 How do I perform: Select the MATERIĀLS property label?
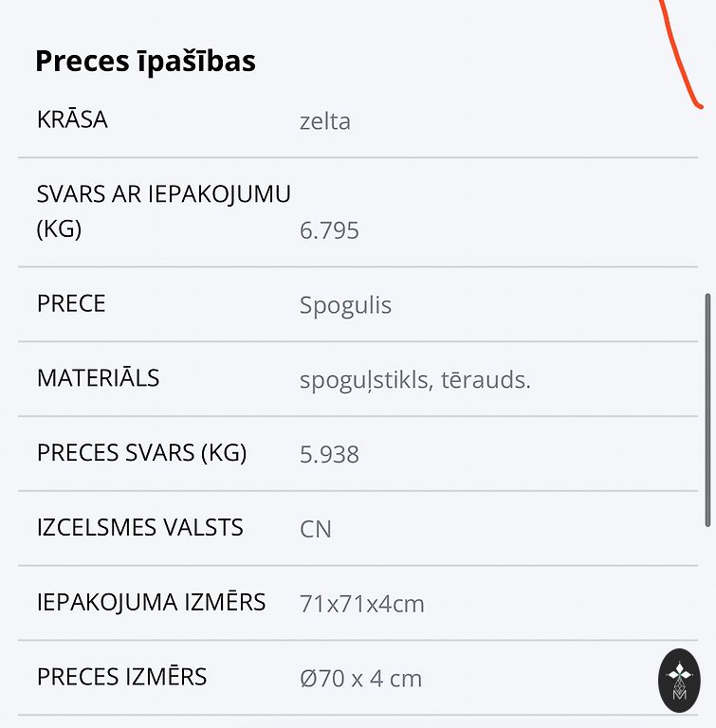(98, 379)
